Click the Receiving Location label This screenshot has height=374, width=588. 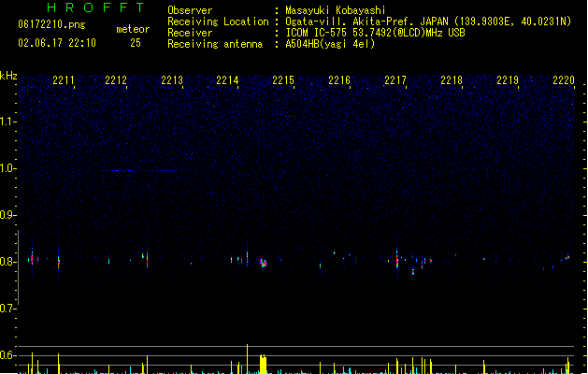pos(218,22)
